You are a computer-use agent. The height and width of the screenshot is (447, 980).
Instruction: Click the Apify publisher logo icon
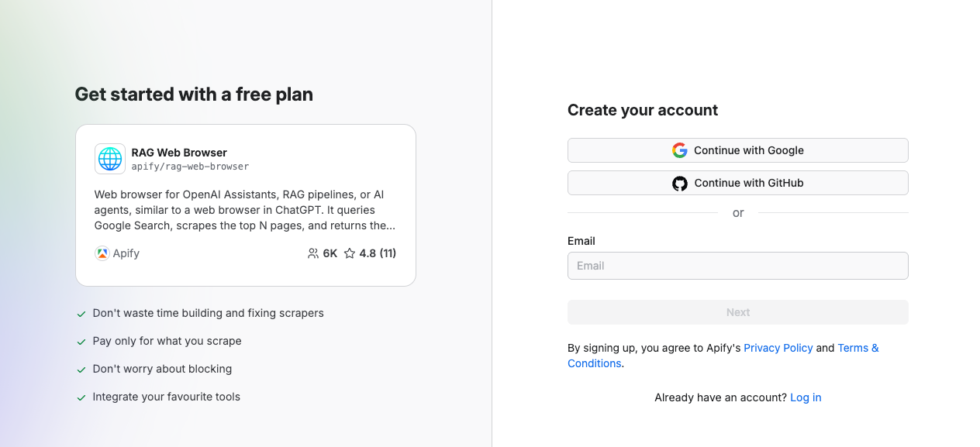coord(102,253)
